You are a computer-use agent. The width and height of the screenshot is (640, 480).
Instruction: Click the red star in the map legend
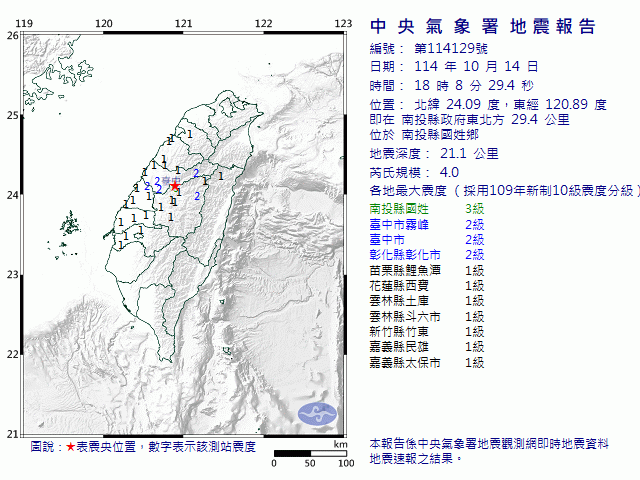click(x=70, y=447)
